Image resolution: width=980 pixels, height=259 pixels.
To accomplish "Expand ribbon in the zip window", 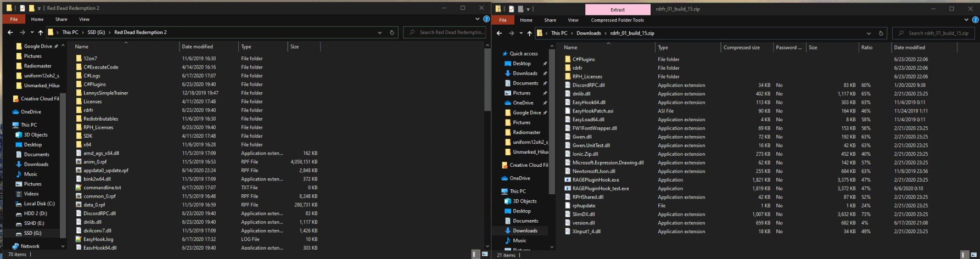I will click(967, 20).
